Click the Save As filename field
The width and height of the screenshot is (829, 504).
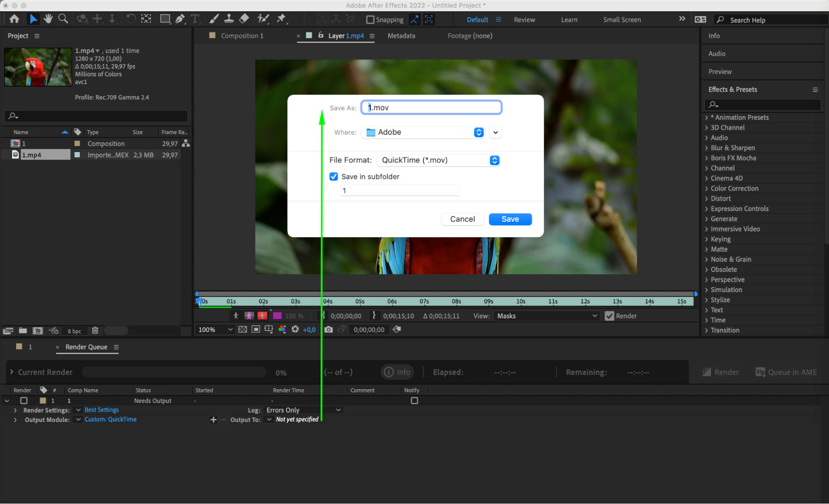click(431, 108)
